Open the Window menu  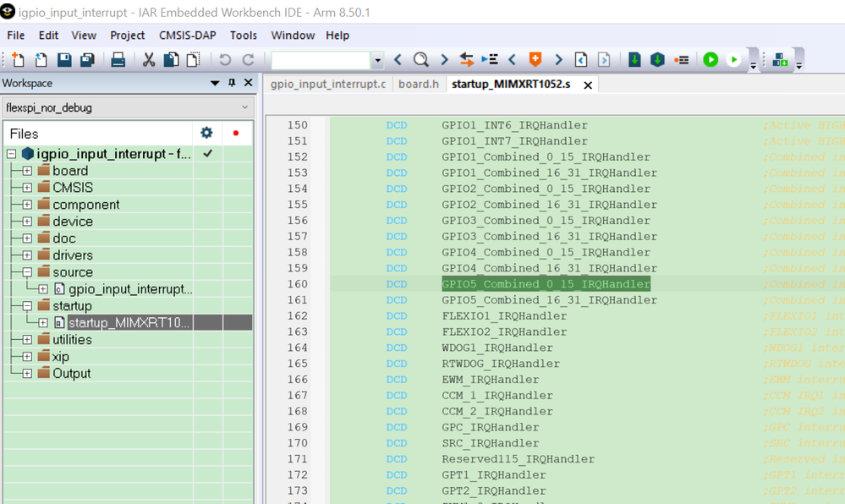(x=293, y=35)
